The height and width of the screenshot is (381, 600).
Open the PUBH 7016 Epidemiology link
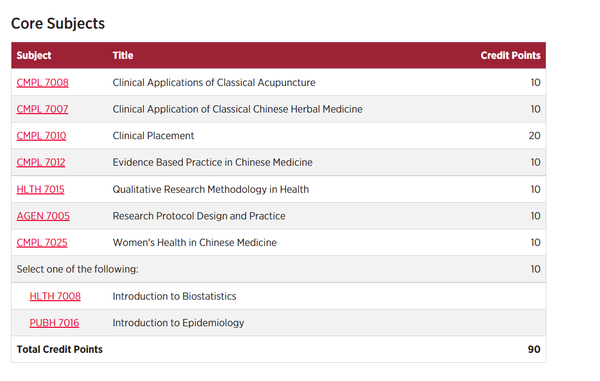(54, 323)
